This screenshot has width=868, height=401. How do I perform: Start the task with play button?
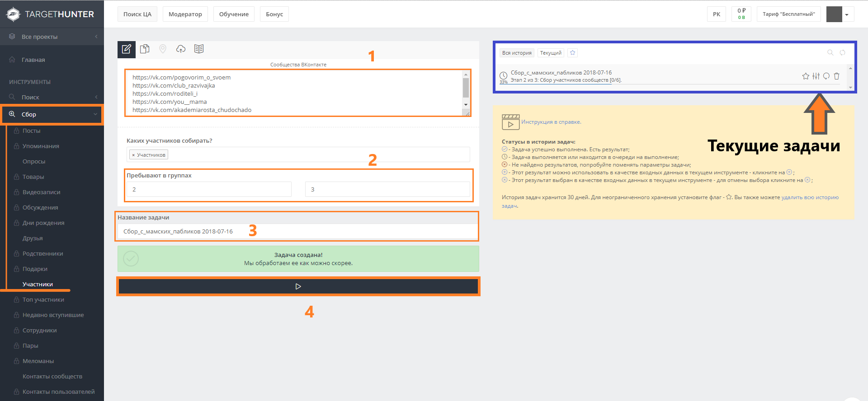tap(298, 286)
